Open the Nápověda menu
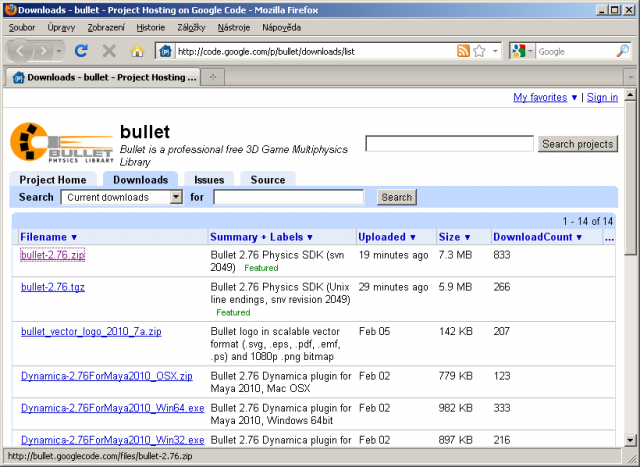 click(281, 27)
